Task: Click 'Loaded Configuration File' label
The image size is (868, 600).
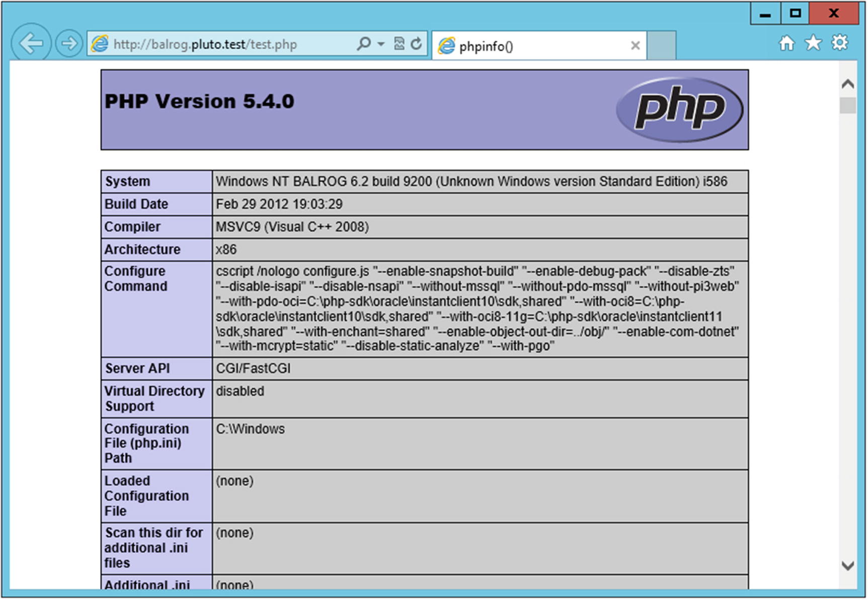Action: coord(147,496)
